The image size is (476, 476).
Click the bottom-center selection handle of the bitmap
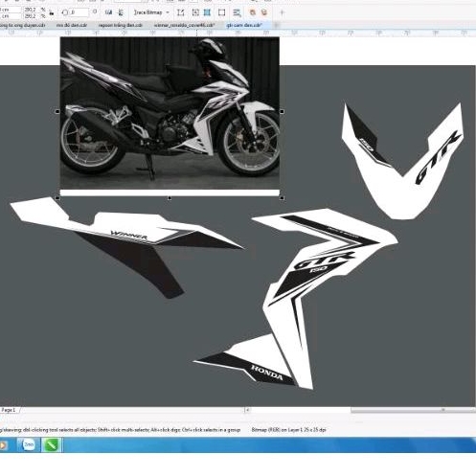[x=170, y=198]
